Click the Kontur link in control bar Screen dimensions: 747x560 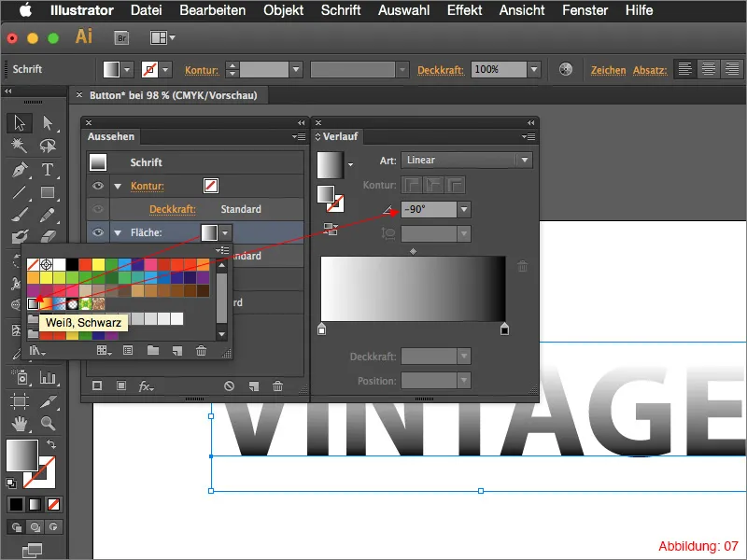coord(202,70)
